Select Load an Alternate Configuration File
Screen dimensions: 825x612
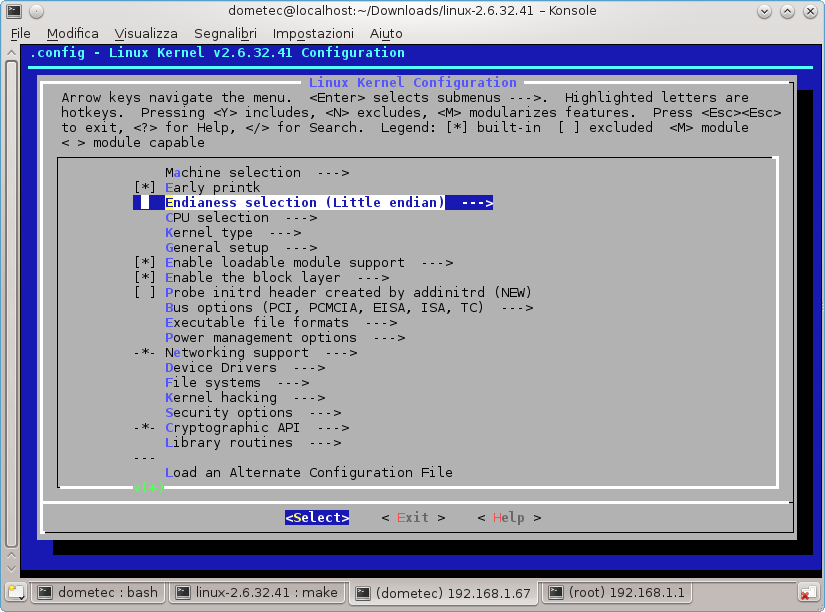click(308, 473)
